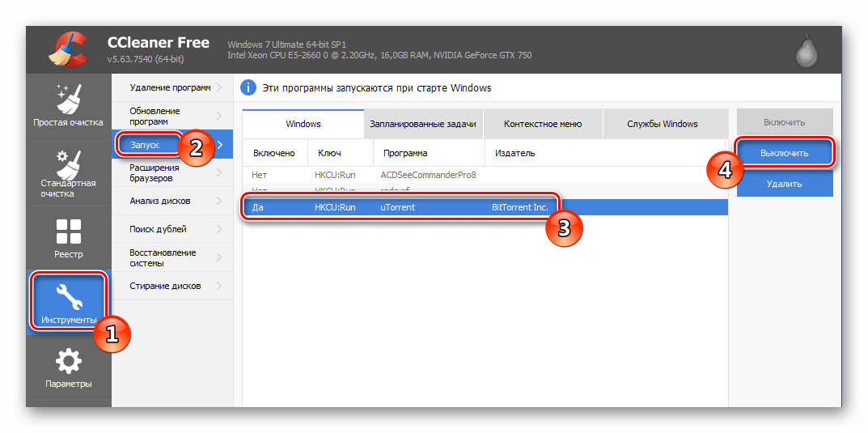Click the Выключить button

(785, 153)
